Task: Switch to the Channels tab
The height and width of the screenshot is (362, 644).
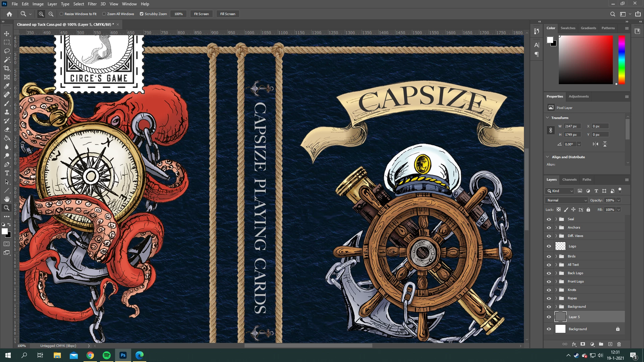Action: click(569, 180)
